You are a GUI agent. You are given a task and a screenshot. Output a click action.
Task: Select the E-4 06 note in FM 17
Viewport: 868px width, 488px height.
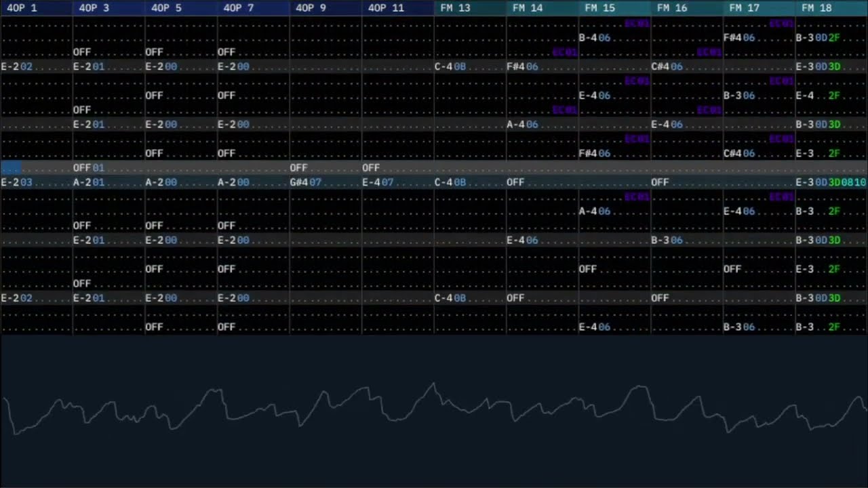(x=740, y=211)
